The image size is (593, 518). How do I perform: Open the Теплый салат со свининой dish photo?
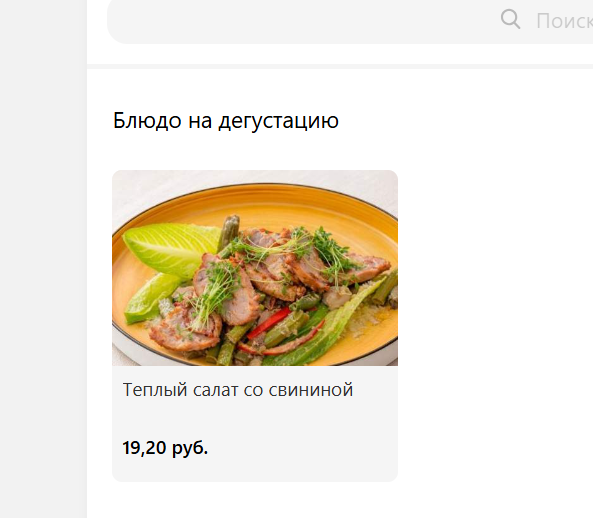coord(255,268)
